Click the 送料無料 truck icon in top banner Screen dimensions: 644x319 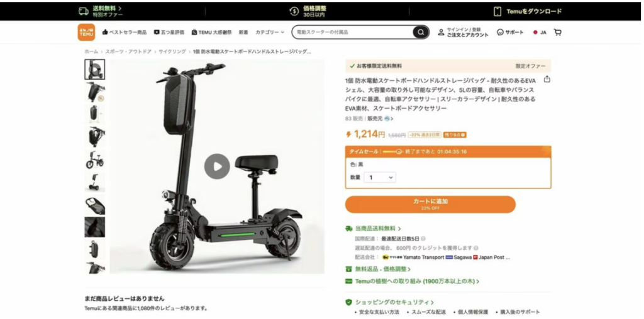click(x=84, y=11)
